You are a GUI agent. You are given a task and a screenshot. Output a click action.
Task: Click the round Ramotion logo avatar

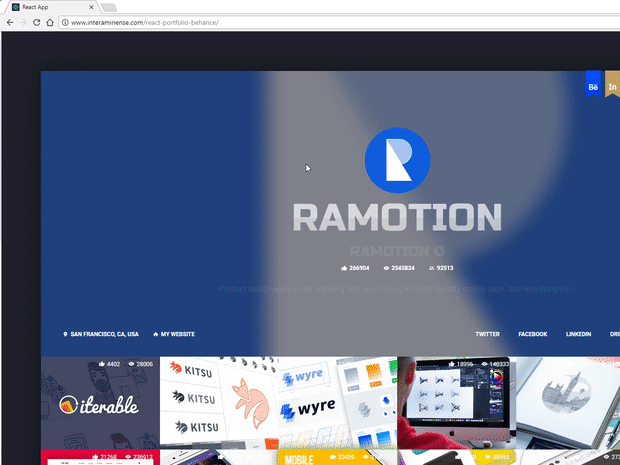397,161
